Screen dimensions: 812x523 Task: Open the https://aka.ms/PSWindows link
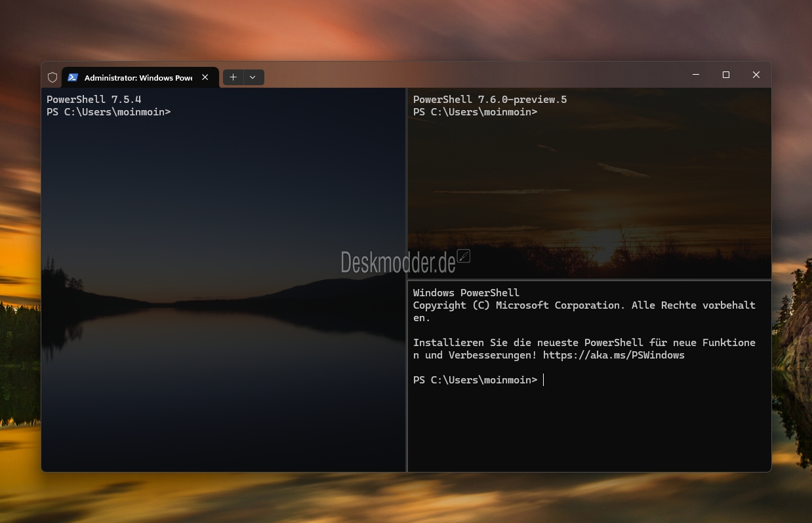pyautogui.click(x=613, y=355)
